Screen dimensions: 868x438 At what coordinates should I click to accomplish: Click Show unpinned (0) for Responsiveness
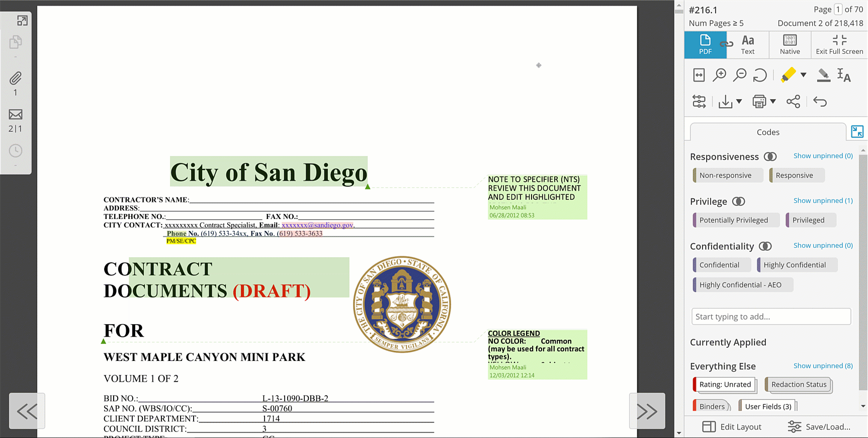823,156
